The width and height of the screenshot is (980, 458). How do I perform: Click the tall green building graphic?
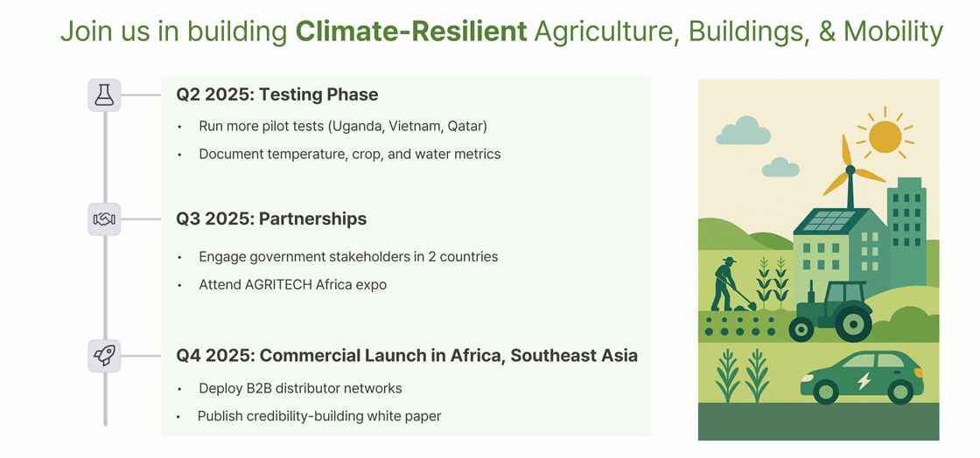pos(906,225)
